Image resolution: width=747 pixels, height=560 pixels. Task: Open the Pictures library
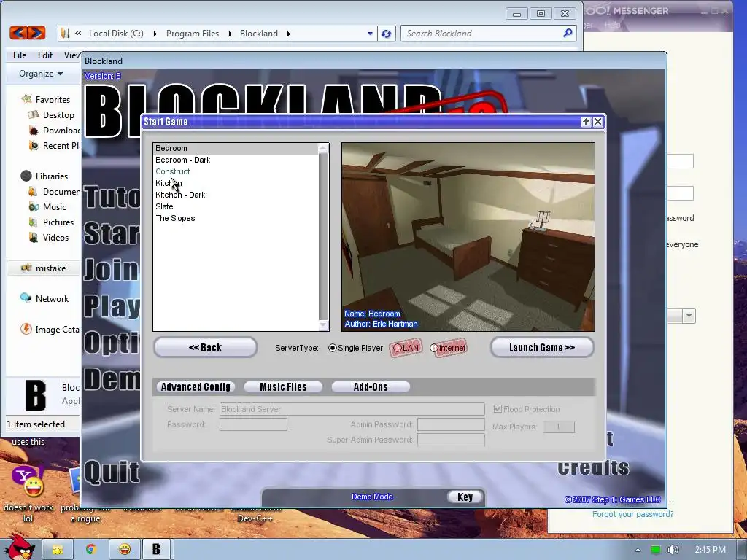(x=58, y=222)
